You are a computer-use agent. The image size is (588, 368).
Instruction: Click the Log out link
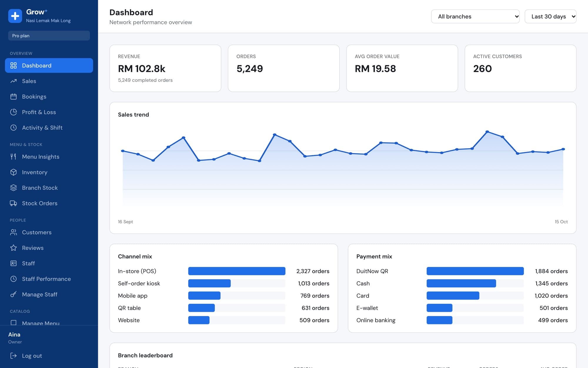pyautogui.click(x=49, y=356)
